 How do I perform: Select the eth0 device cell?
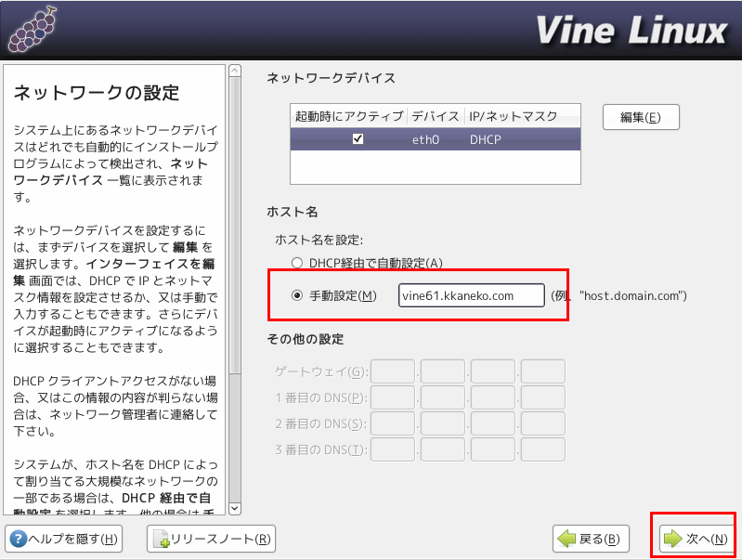pyautogui.click(x=425, y=139)
